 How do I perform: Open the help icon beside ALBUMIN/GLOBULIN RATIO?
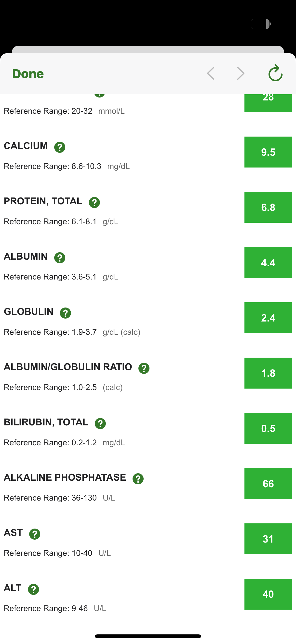144,368
